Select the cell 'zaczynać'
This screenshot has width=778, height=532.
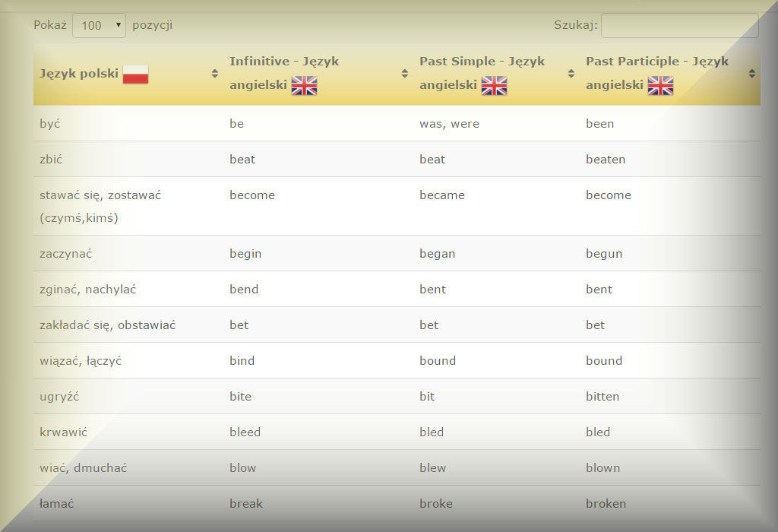tap(128, 254)
